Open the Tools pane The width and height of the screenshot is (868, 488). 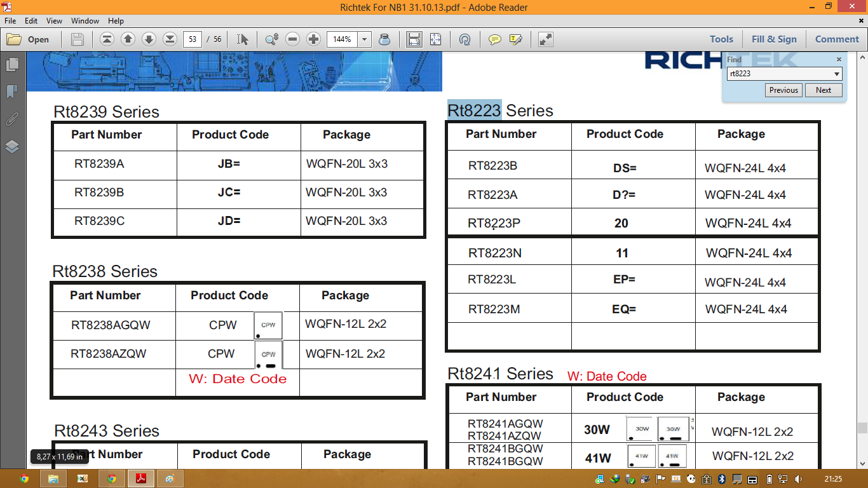722,39
